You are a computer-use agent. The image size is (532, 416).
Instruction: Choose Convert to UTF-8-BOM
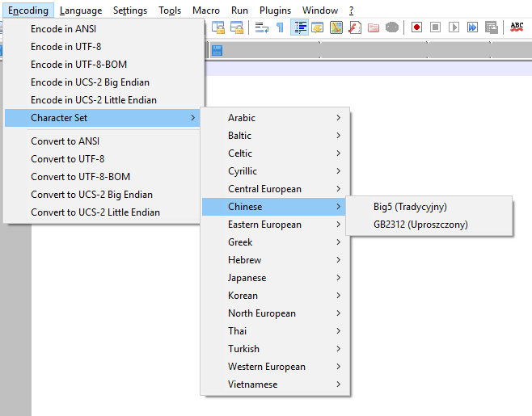(x=103, y=177)
